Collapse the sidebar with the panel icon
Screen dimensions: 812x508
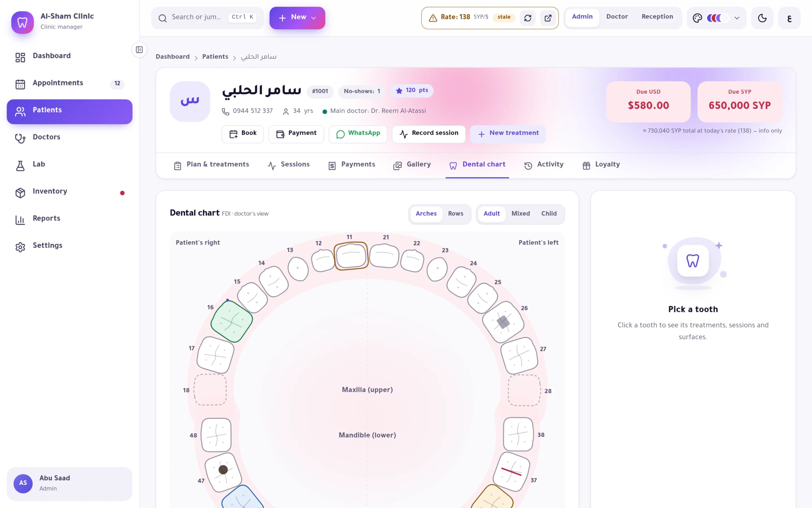(139, 50)
